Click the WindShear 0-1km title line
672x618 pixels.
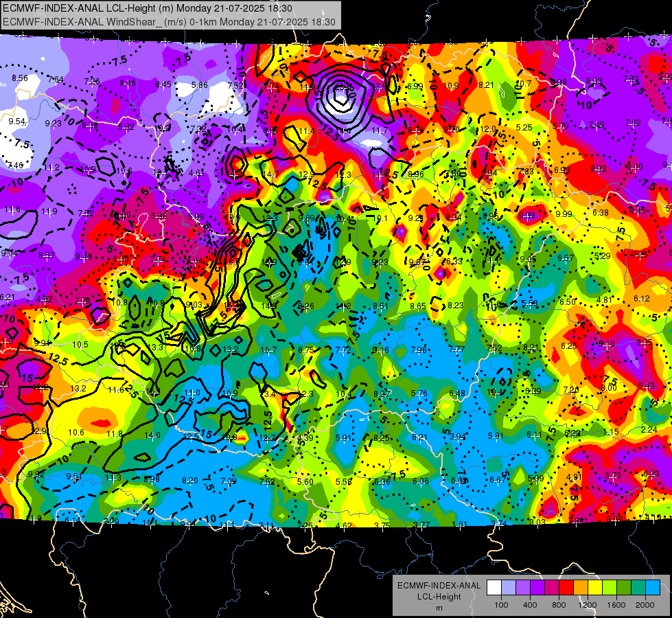point(169,22)
